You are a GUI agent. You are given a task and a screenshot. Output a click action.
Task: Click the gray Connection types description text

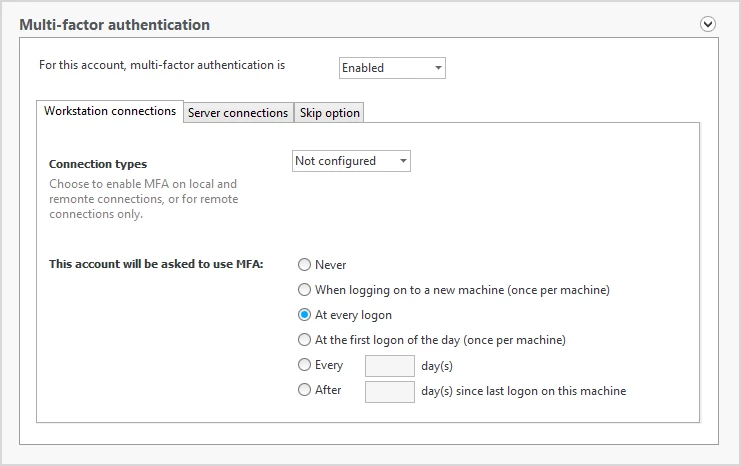(x=143, y=199)
